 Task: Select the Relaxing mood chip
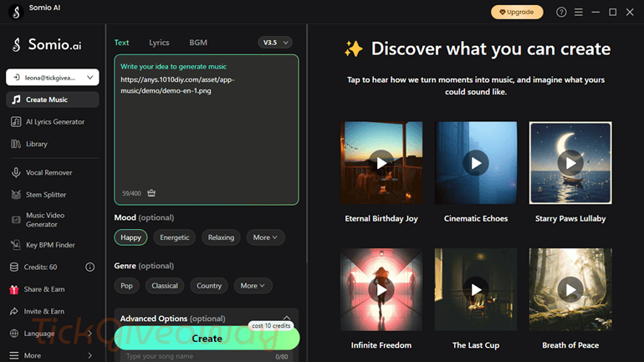(221, 237)
